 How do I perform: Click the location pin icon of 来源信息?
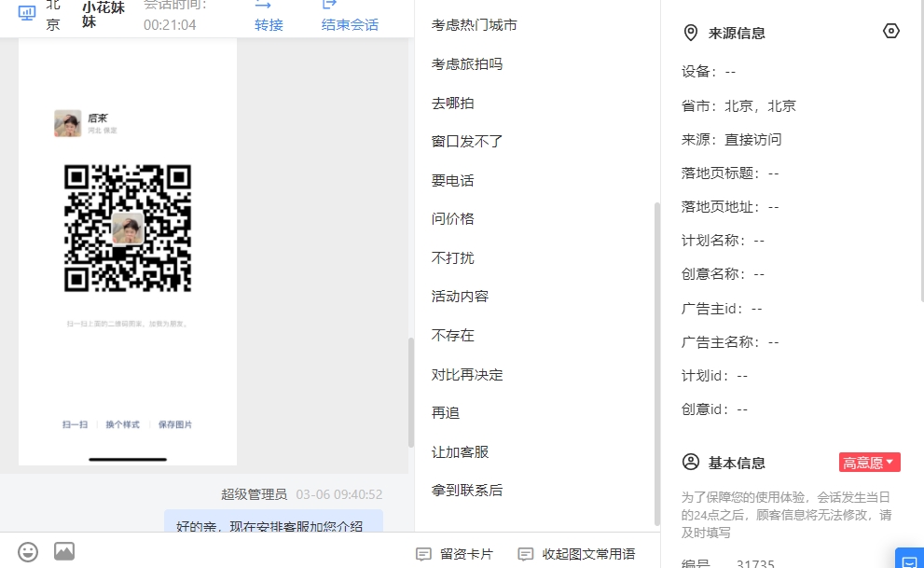[691, 33]
